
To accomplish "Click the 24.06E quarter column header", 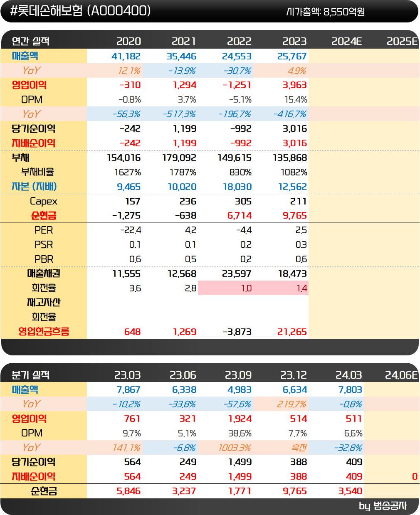I will click(x=401, y=375).
